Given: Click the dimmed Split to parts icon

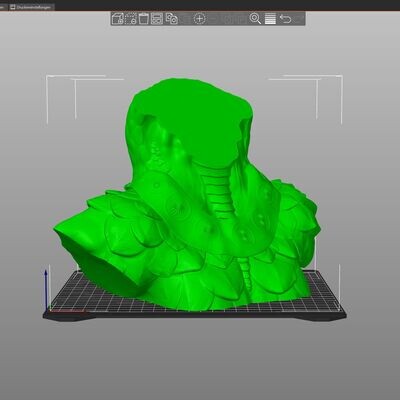Looking at the screenshot, I should coord(240,19).
